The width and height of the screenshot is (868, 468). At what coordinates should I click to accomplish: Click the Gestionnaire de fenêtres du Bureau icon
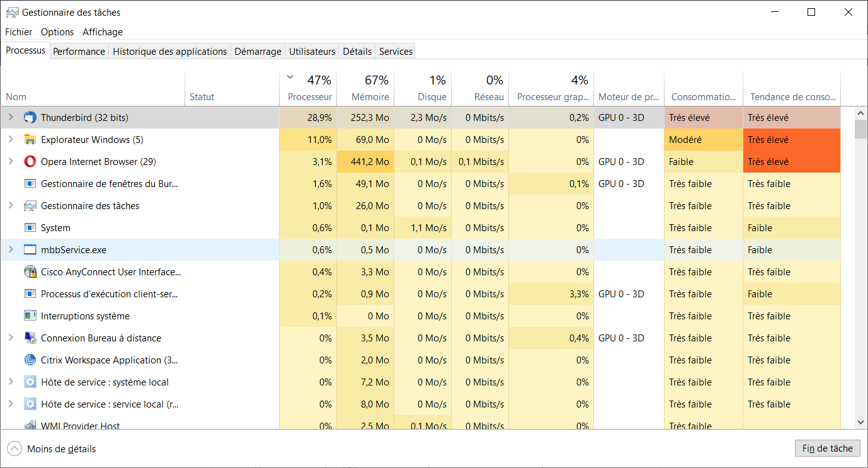pyautogui.click(x=30, y=184)
